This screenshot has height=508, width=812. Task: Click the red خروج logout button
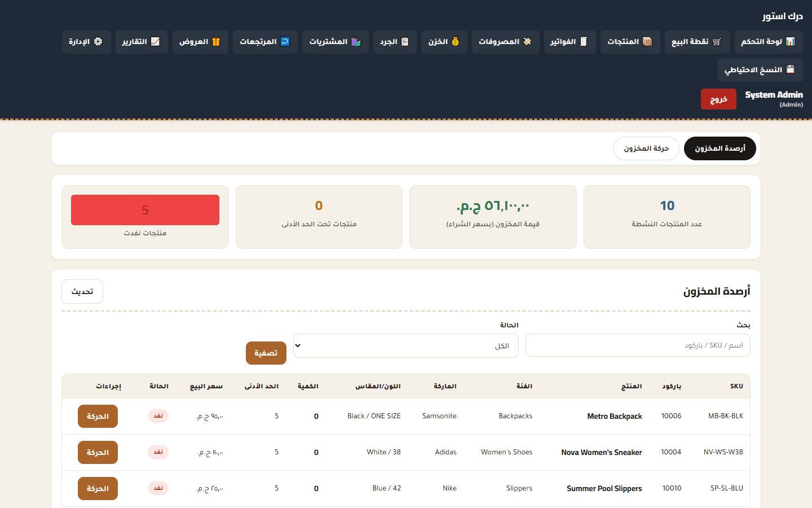[718, 99]
